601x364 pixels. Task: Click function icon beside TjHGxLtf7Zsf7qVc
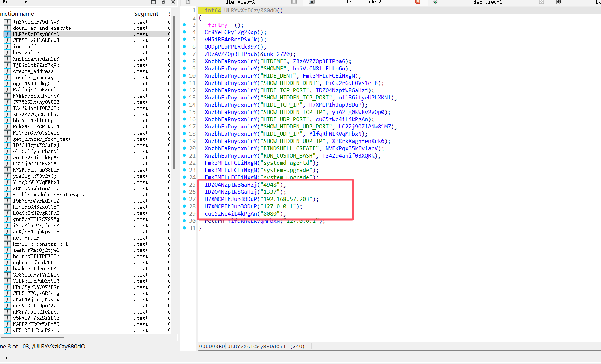[7, 65]
